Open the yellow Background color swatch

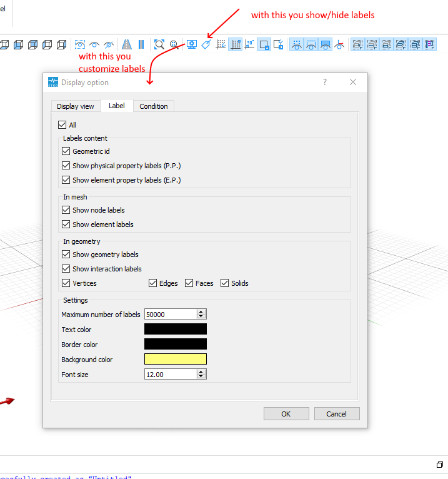tap(176, 359)
